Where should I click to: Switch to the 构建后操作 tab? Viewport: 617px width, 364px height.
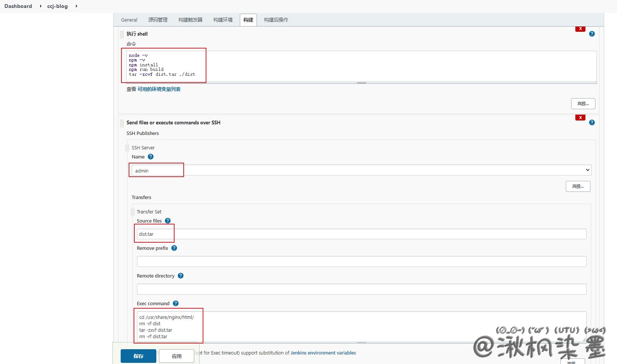(276, 20)
